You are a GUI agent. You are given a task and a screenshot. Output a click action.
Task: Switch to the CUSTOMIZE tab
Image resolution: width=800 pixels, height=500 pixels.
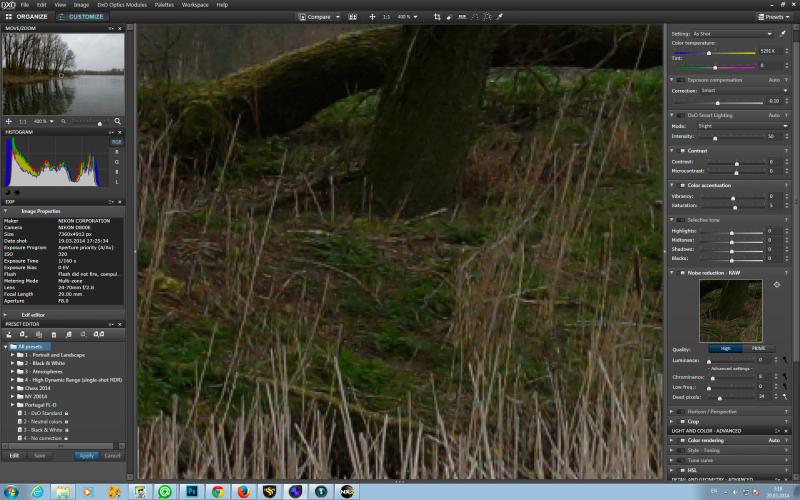coord(81,17)
